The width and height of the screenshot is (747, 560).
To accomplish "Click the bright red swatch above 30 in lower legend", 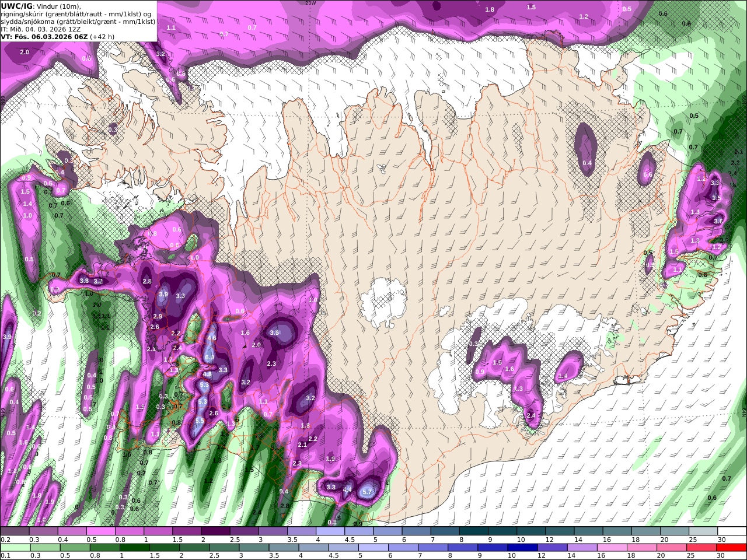I will (x=732, y=548).
